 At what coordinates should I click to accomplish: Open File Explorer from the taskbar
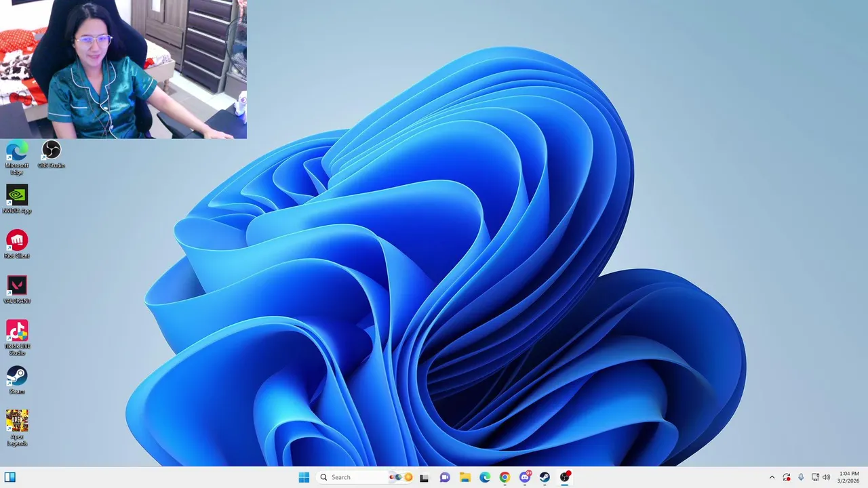465,477
